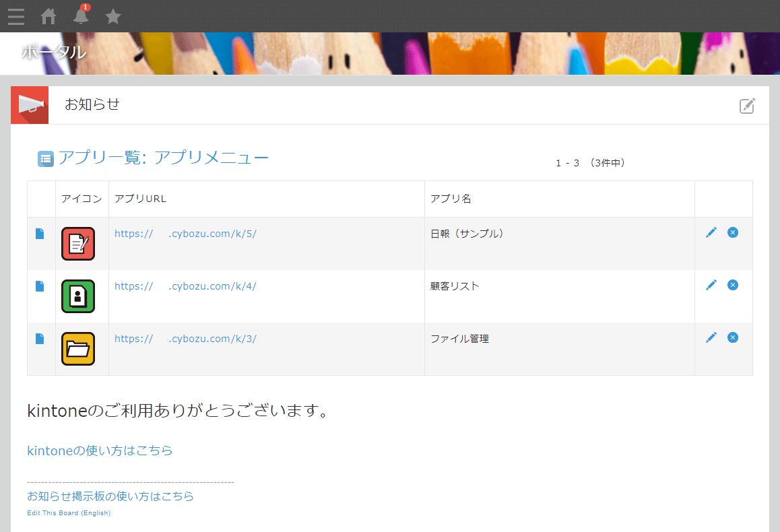Edit the 日報（サンプル）row with the pencil icon
This screenshot has width=780, height=532.
click(x=711, y=232)
